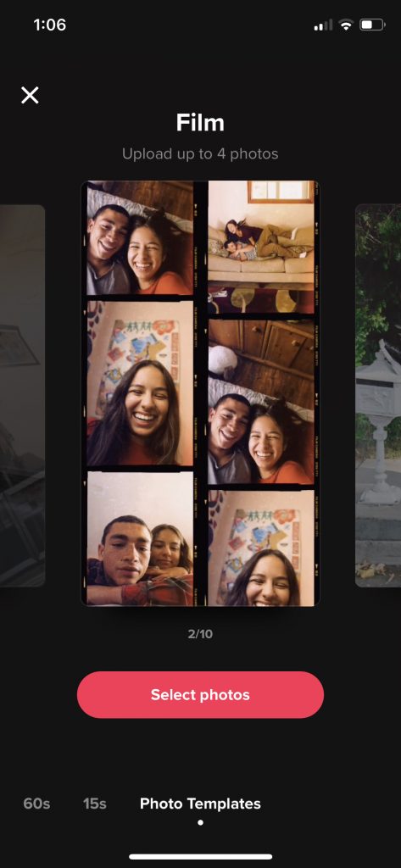Switch to the 15s recording tab

click(95, 804)
